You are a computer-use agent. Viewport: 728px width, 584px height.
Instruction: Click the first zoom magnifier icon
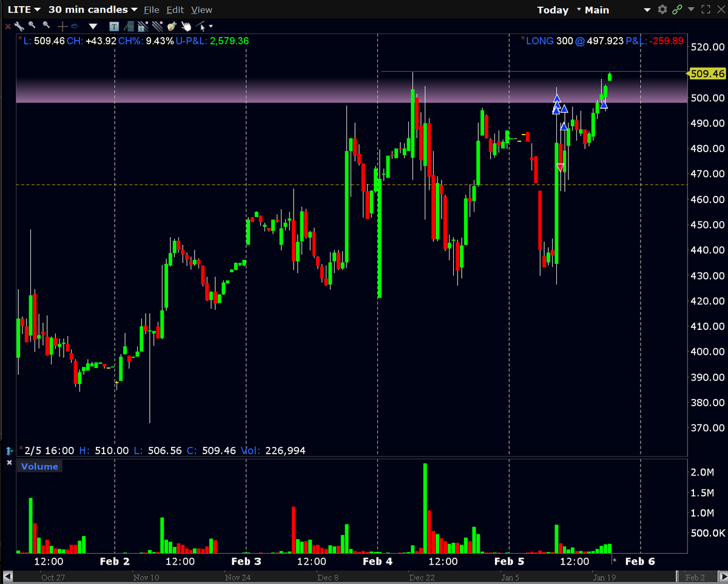[32, 26]
